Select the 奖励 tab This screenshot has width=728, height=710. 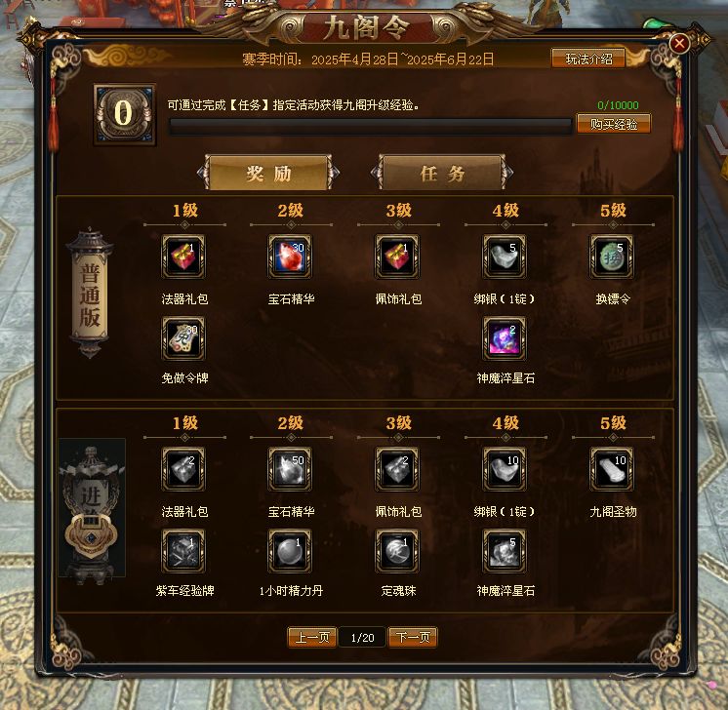click(x=268, y=173)
